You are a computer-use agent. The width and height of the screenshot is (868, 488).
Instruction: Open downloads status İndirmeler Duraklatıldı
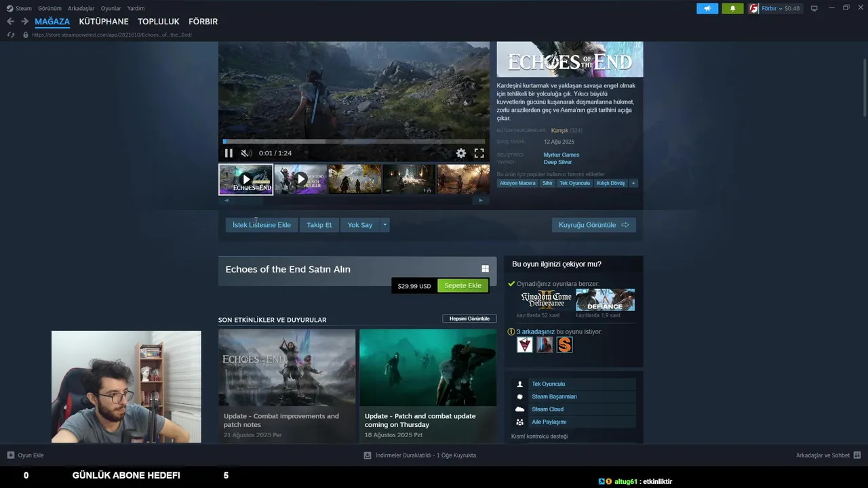click(x=420, y=455)
